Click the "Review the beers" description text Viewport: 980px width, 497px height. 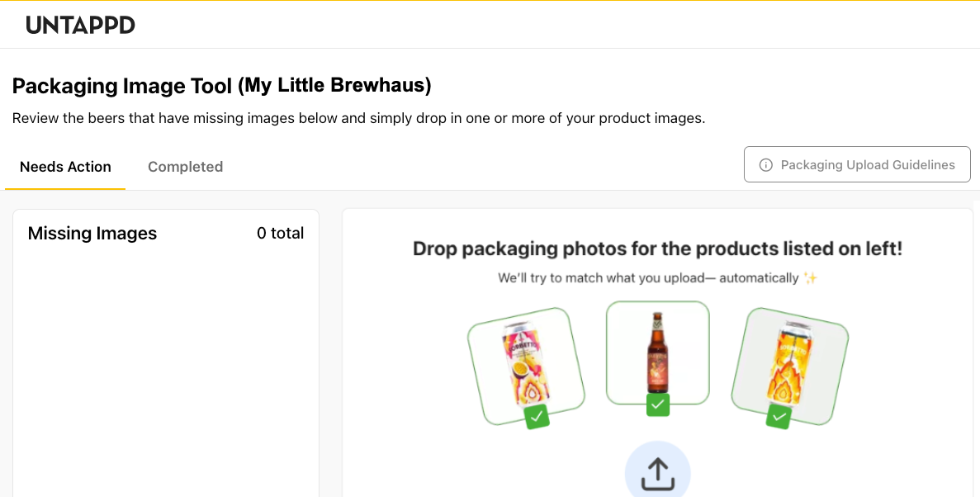click(x=358, y=118)
